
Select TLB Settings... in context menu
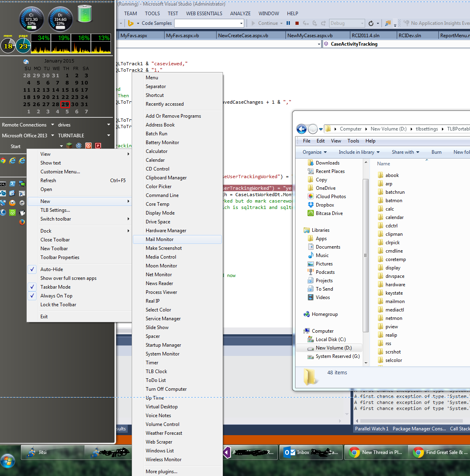pyautogui.click(x=55, y=210)
